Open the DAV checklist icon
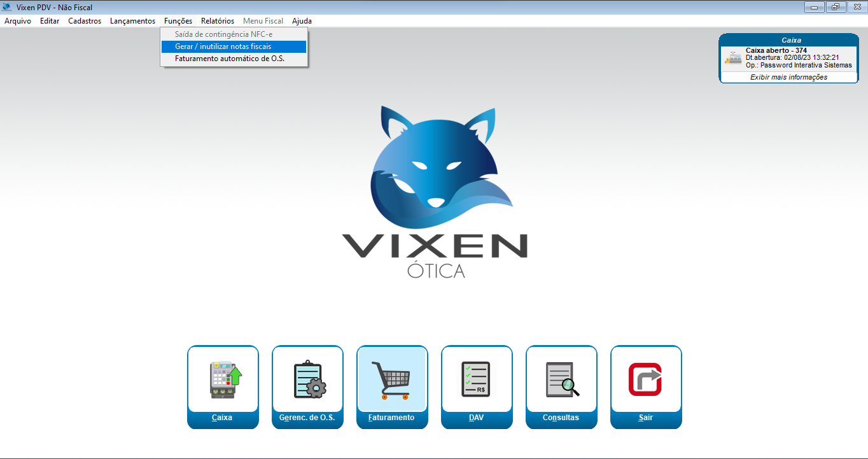The image size is (868, 459). point(477,379)
